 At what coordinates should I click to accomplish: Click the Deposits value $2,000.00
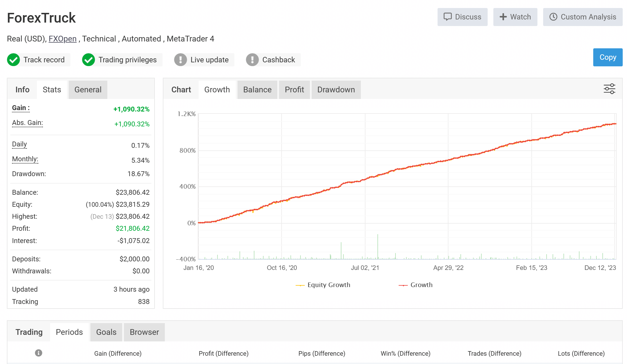[135, 259]
